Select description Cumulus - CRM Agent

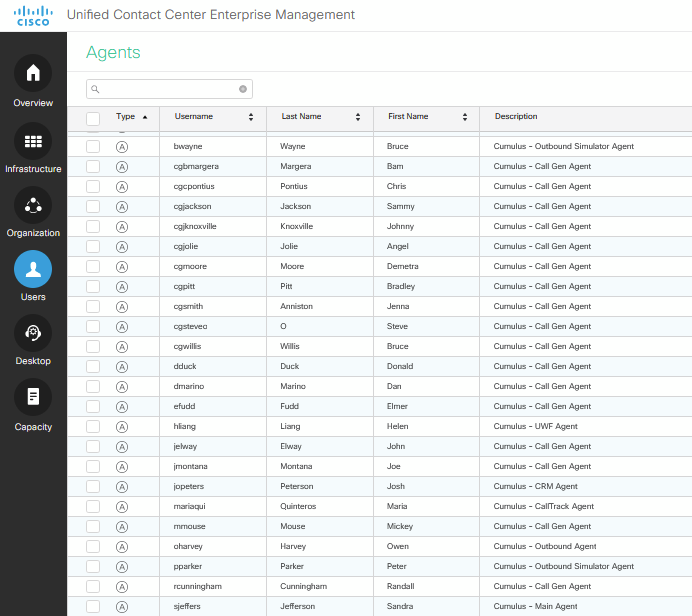coord(535,486)
